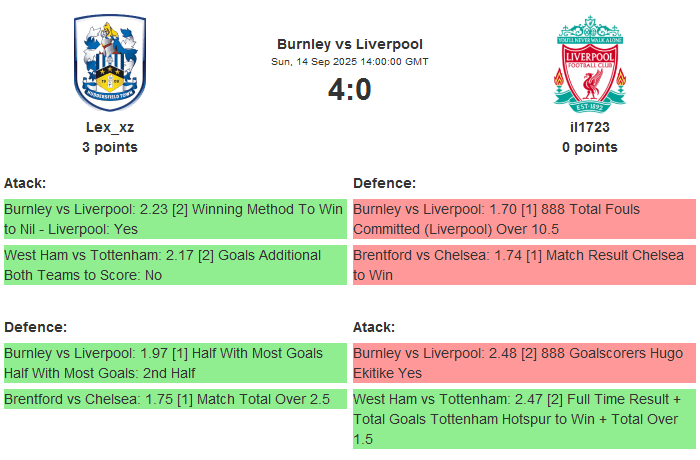Click the Huddersfield Town crest logo
Image resolution: width=700 pixels, height=460 pixels.
110,63
